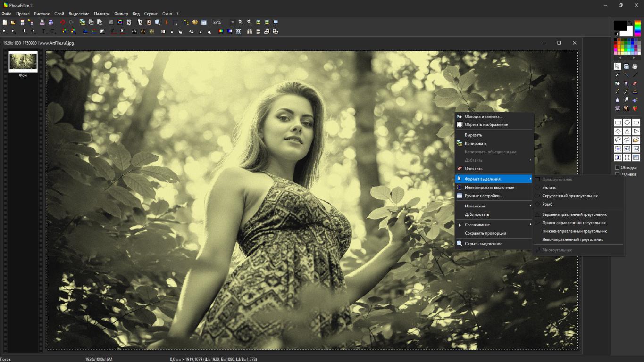Click the black foreground color swatch
This screenshot has height=362, width=644.
pos(620,25)
